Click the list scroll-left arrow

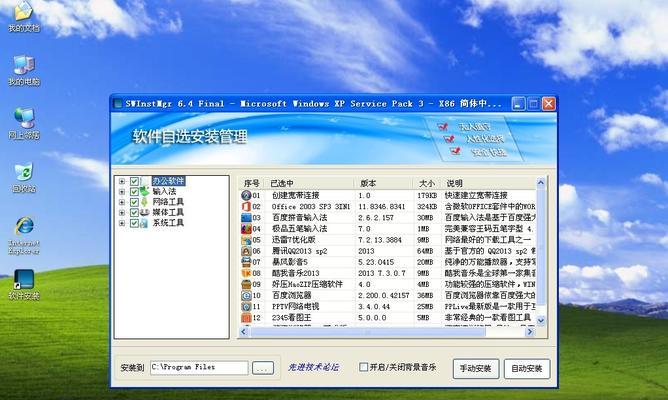pos(244,332)
